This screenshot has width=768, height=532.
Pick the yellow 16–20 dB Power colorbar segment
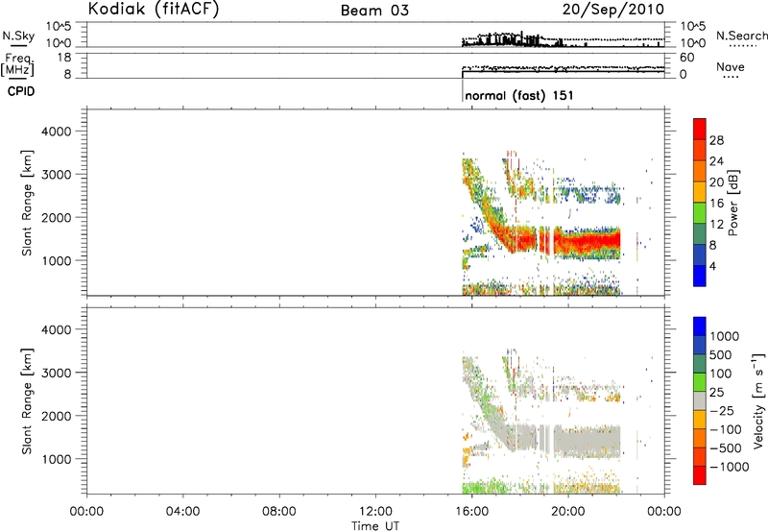click(x=700, y=192)
